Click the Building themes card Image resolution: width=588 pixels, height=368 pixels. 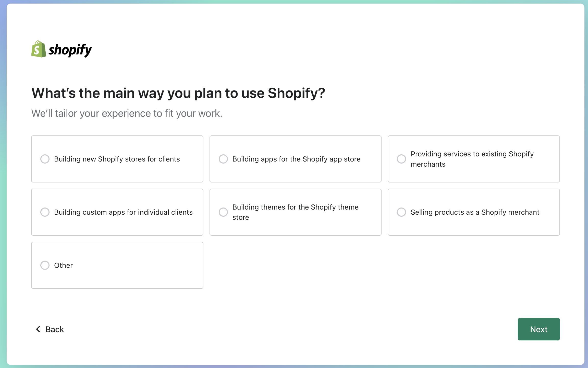coord(295,212)
